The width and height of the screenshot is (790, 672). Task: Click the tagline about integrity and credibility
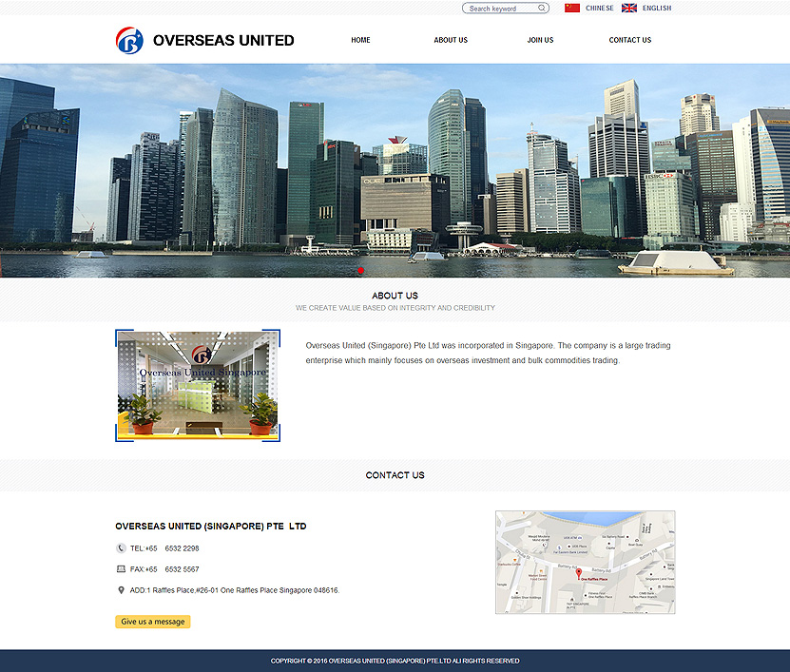click(x=395, y=308)
